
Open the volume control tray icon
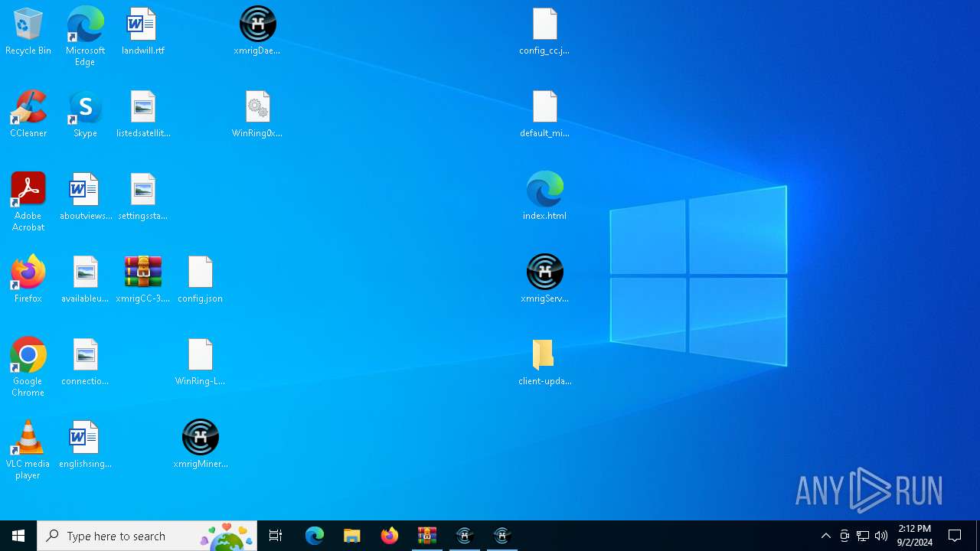click(881, 536)
